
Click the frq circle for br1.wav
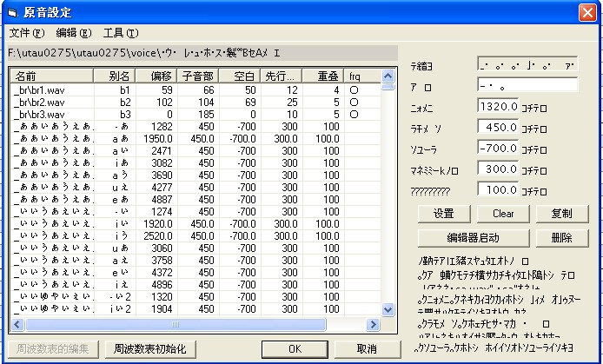[355, 90]
